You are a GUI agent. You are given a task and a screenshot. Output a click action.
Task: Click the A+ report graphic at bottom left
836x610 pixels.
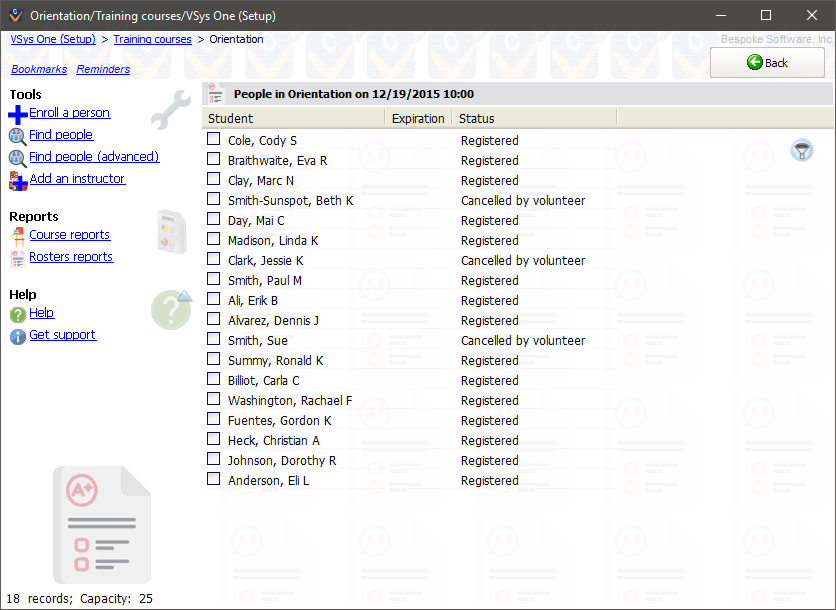pos(101,524)
